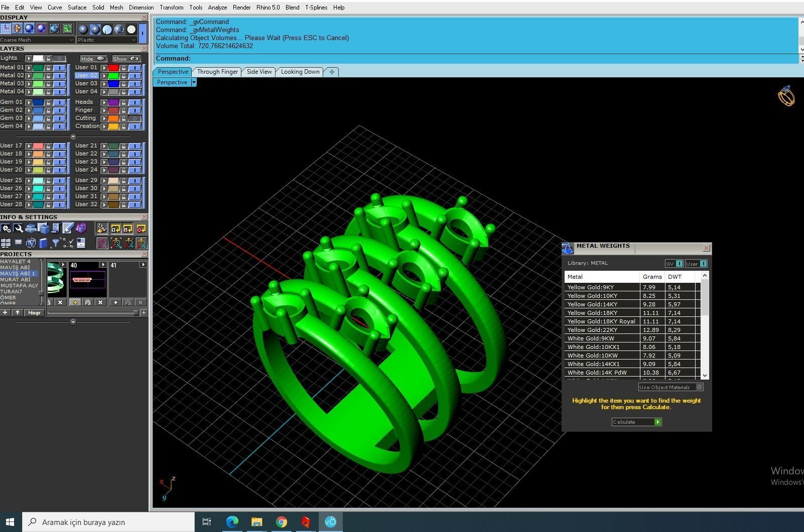Click the ring icon in viewport corner
This screenshot has width=804, height=532.
(x=786, y=96)
